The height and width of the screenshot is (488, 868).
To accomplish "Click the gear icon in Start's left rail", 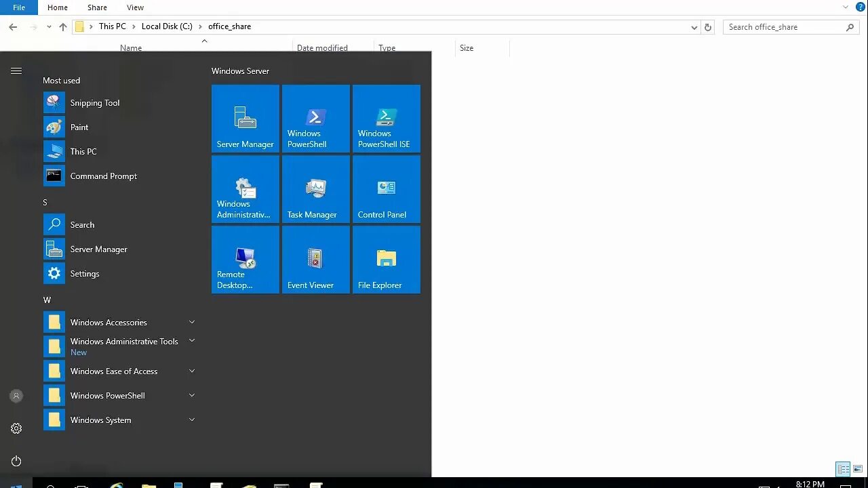I will tap(16, 428).
